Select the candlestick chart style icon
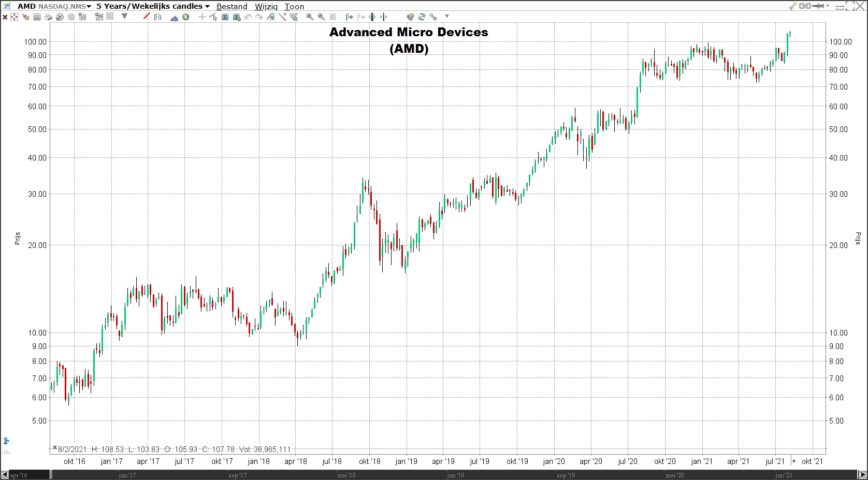 (x=158, y=17)
